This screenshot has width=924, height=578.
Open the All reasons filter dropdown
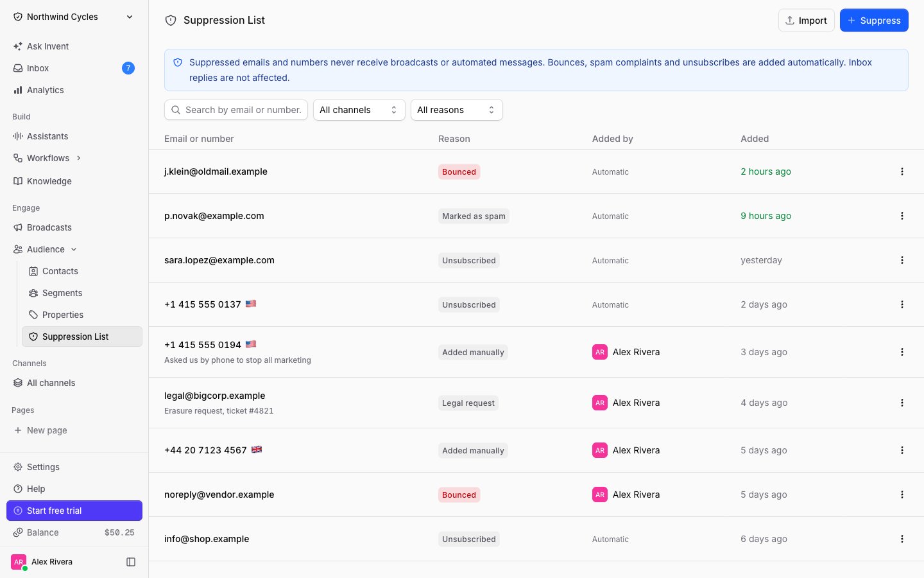pyautogui.click(x=456, y=110)
